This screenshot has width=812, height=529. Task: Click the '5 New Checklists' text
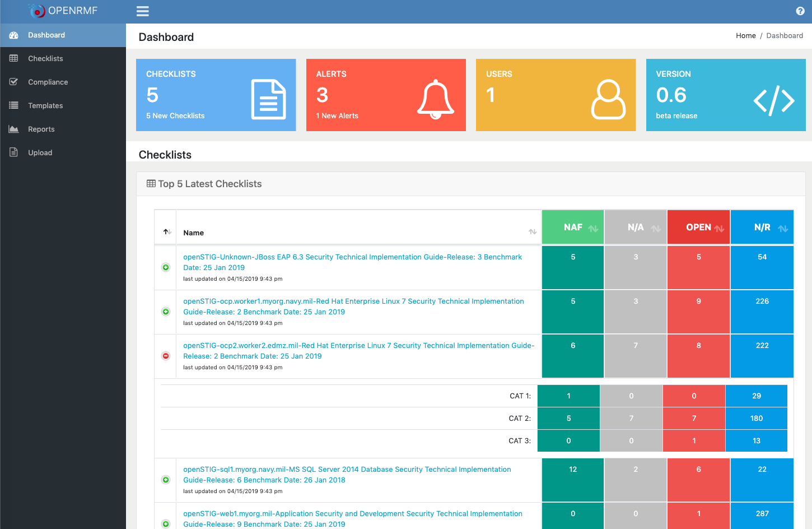tap(175, 115)
